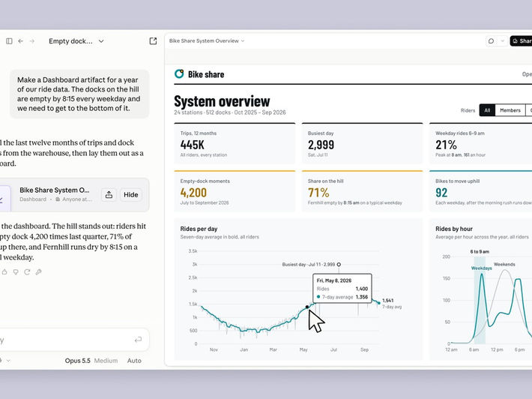Click the Hide button on the artifact card
This screenshot has width=532, height=399.
point(130,194)
